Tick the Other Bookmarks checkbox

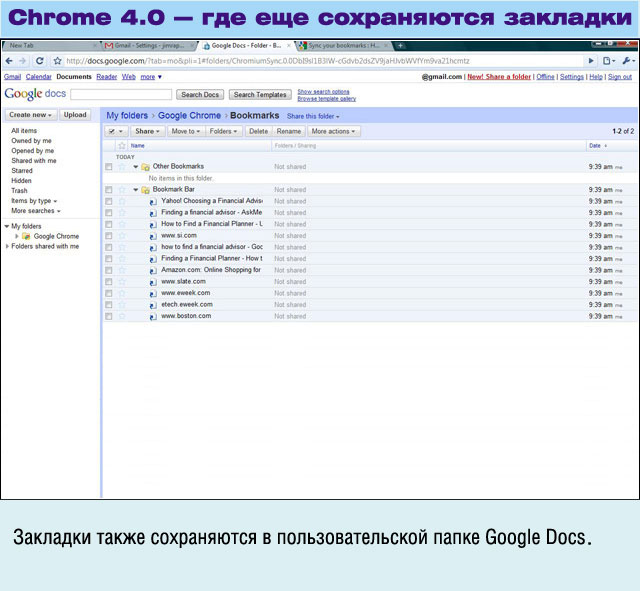pos(109,167)
